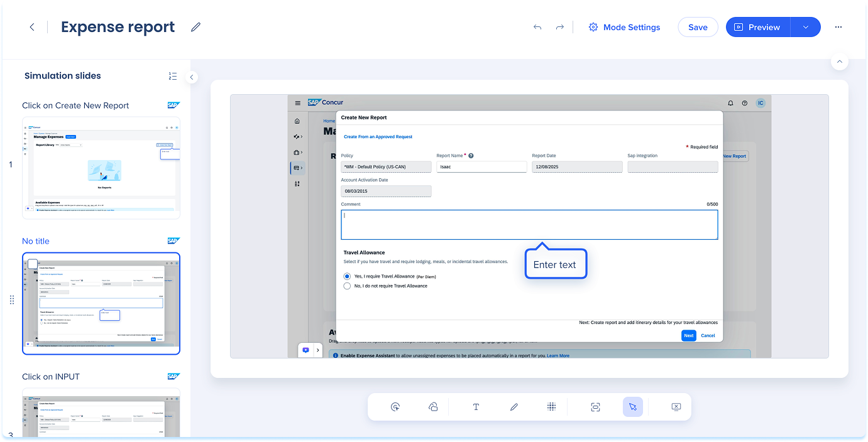Click the Create From an Approved Request link
The width and height of the screenshot is (868, 442).
point(378,136)
